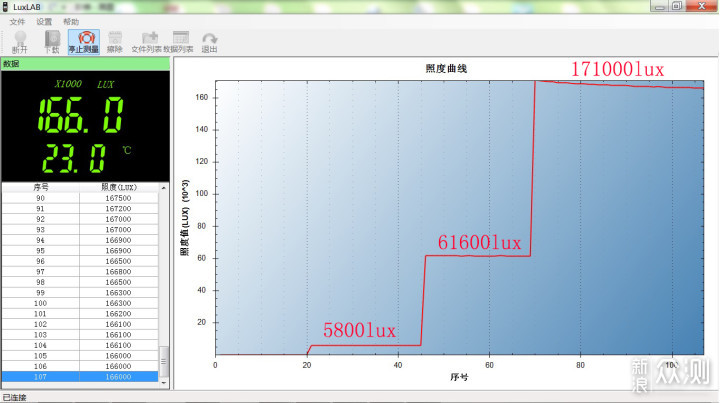Select table row number 104
Screen dimensions: 720x403
point(80,345)
